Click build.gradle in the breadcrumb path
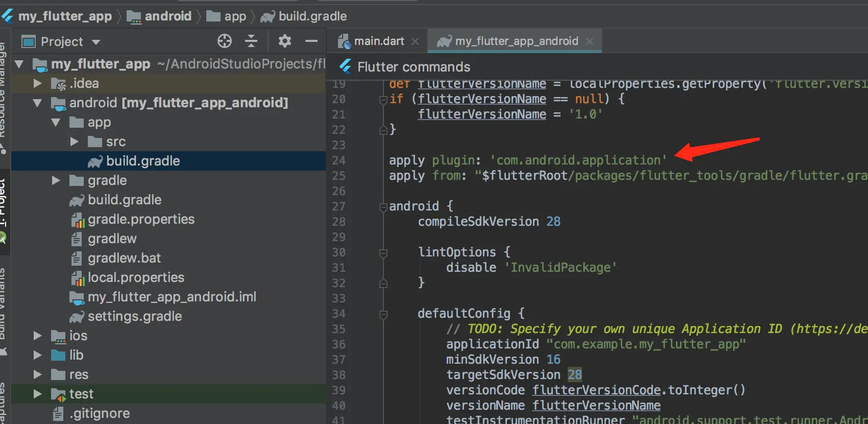 304,16
